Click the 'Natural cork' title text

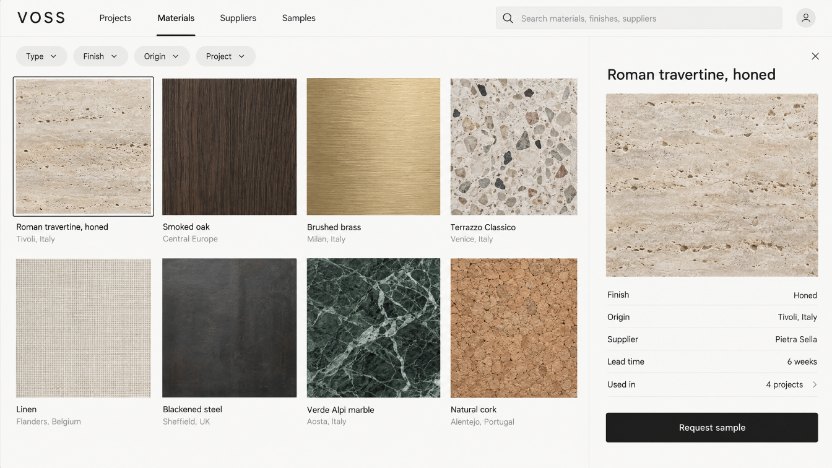point(473,410)
